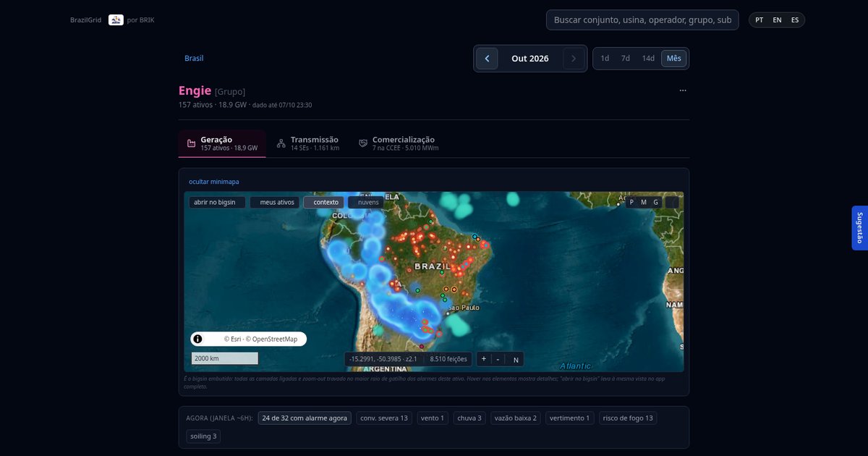Follow the Brasil breadcrumb link
The image size is (868, 456).
click(194, 58)
